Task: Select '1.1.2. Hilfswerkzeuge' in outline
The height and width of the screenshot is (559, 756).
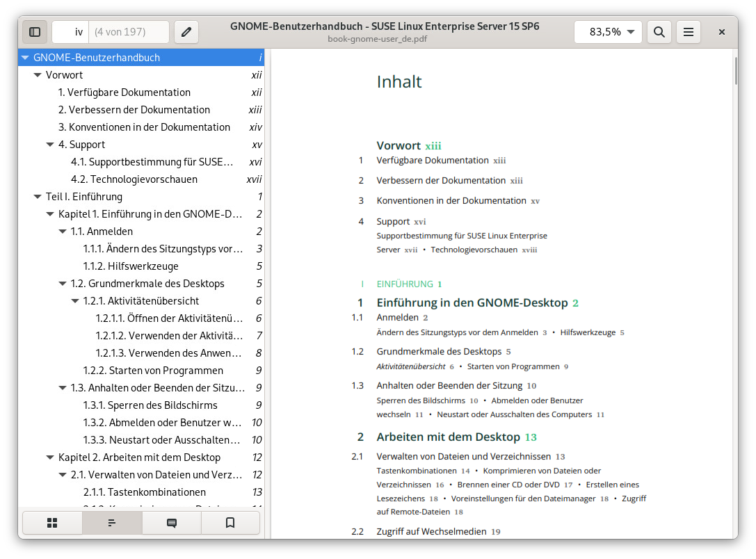Action: pos(131,266)
